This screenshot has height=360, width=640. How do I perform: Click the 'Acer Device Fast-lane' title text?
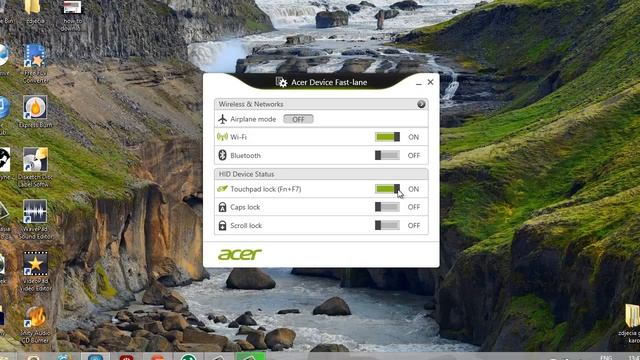(x=329, y=82)
